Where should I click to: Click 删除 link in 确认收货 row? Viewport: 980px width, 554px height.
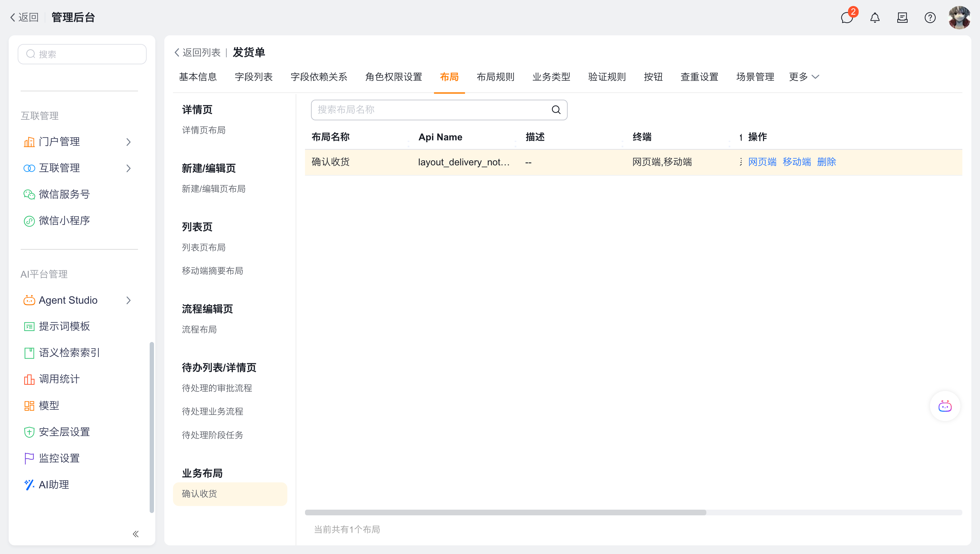(x=826, y=162)
